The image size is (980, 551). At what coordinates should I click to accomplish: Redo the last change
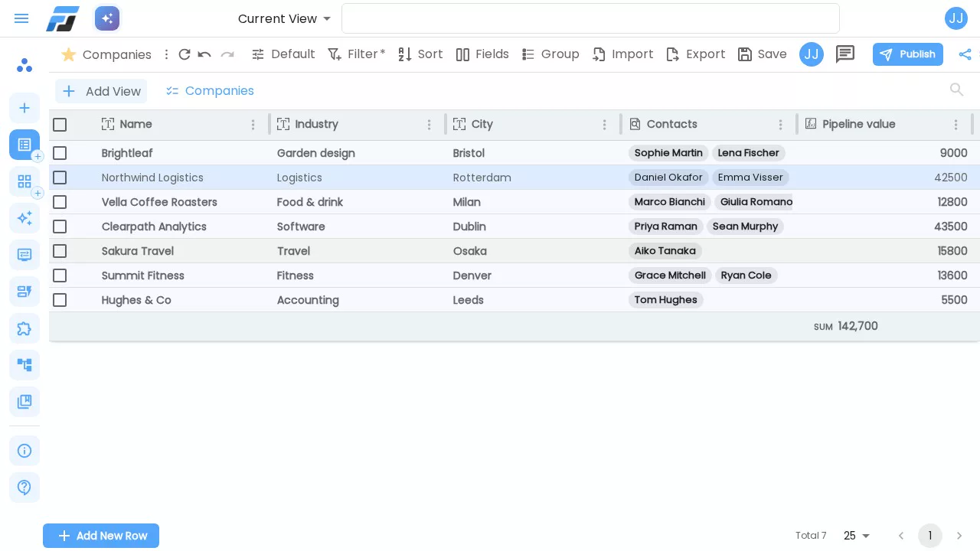(227, 54)
